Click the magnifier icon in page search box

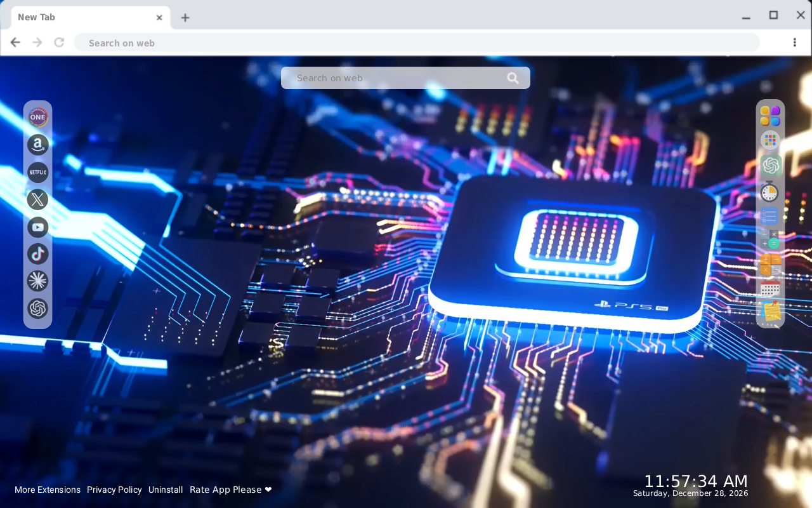(513, 78)
